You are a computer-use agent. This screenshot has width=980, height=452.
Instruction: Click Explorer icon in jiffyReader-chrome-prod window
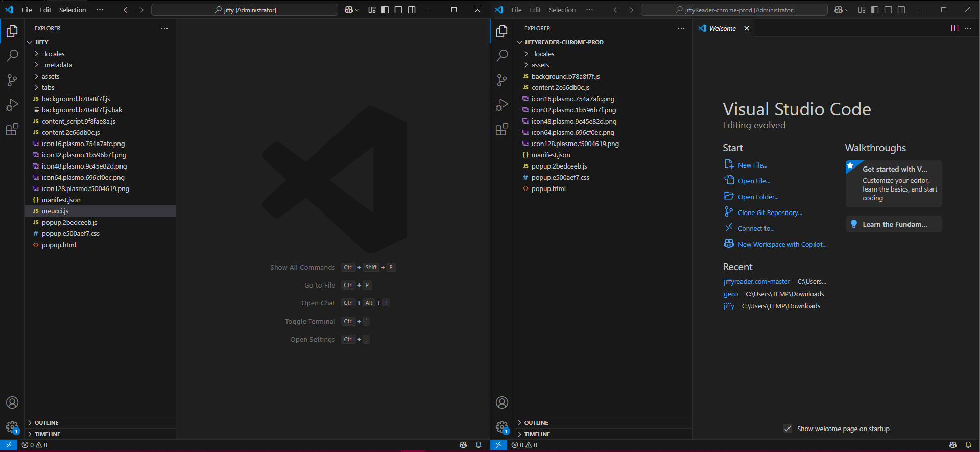(502, 31)
